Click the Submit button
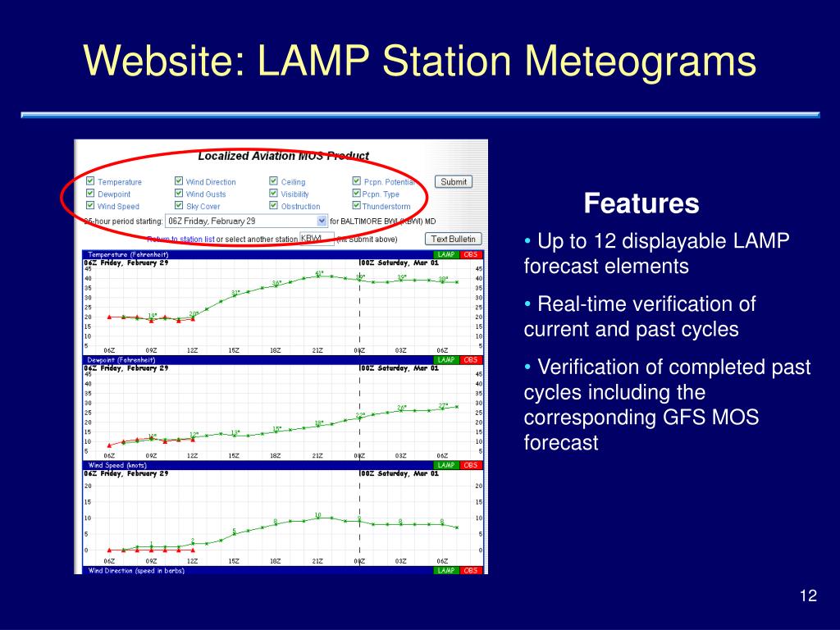This screenshot has height=630, width=840. tap(453, 181)
